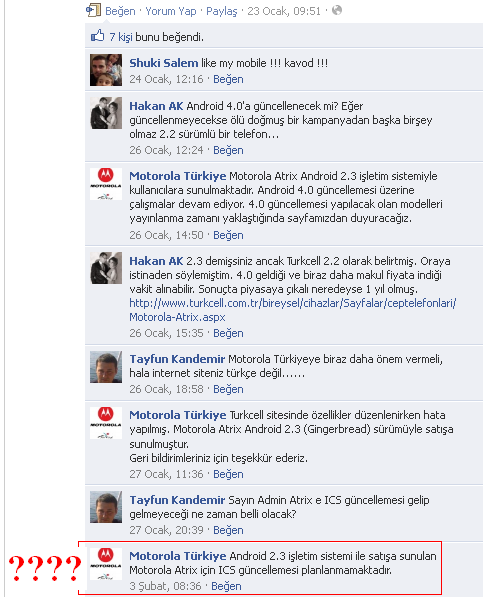Click Tayfun Kandemir's avatar on 18:58 comment
Screen dimensions: 483x598
pos(106,367)
